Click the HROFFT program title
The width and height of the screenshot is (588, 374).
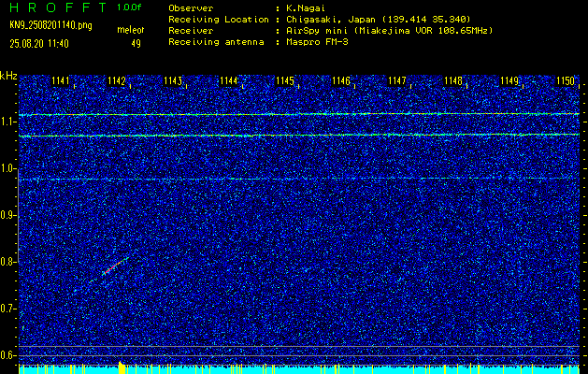(x=58, y=7)
